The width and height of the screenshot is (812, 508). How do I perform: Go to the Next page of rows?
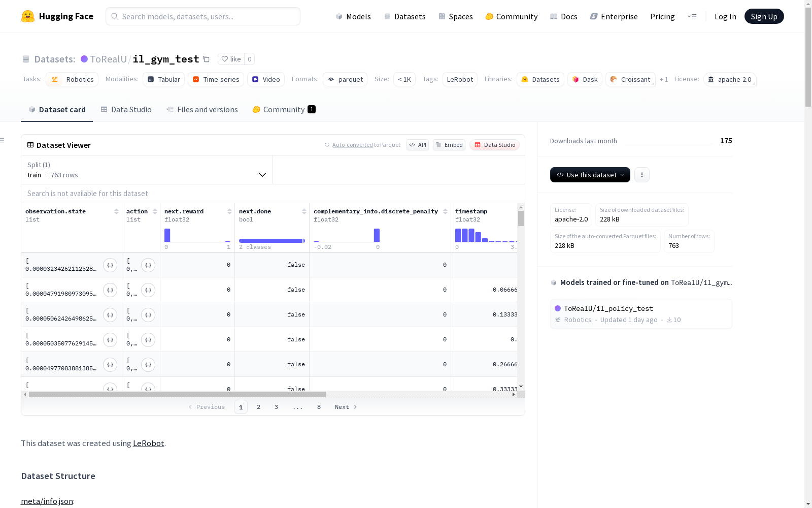[x=346, y=407]
